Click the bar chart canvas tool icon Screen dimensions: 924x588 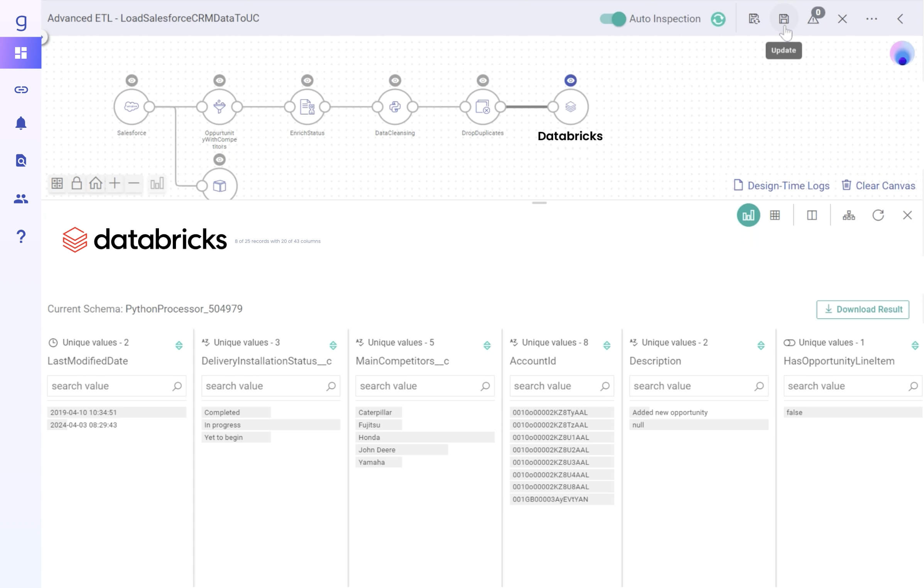(x=157, y=183)
